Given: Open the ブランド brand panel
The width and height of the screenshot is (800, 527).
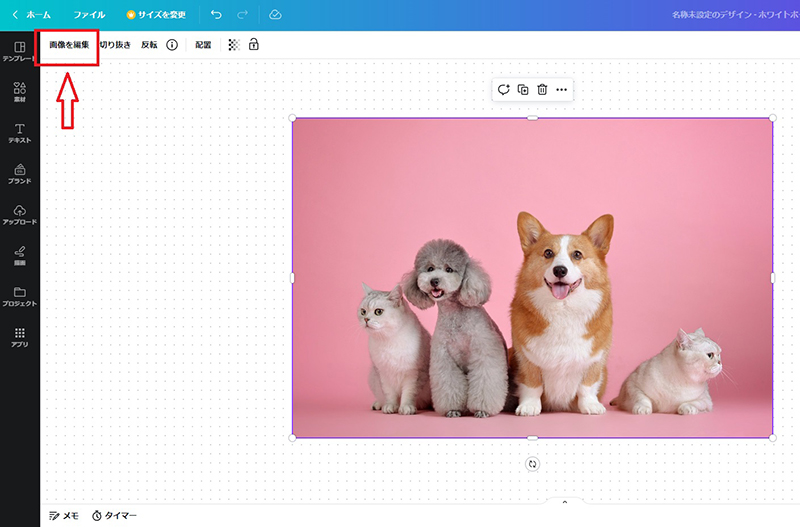Looking at the screenshot, I should [x=19, y=173].
